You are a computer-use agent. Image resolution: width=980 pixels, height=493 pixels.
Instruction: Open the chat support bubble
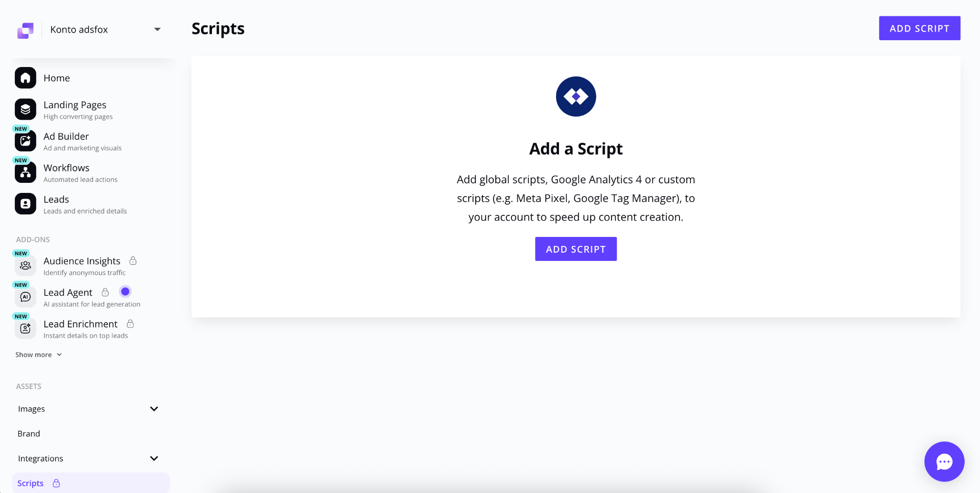(x=944, y=462)
